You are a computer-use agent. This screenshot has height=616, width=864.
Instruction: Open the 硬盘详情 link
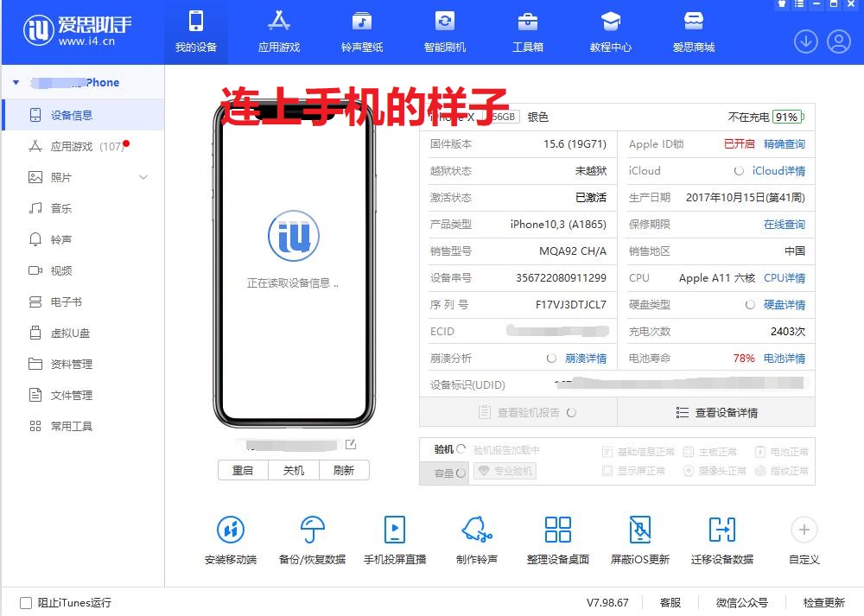(785, 305)
